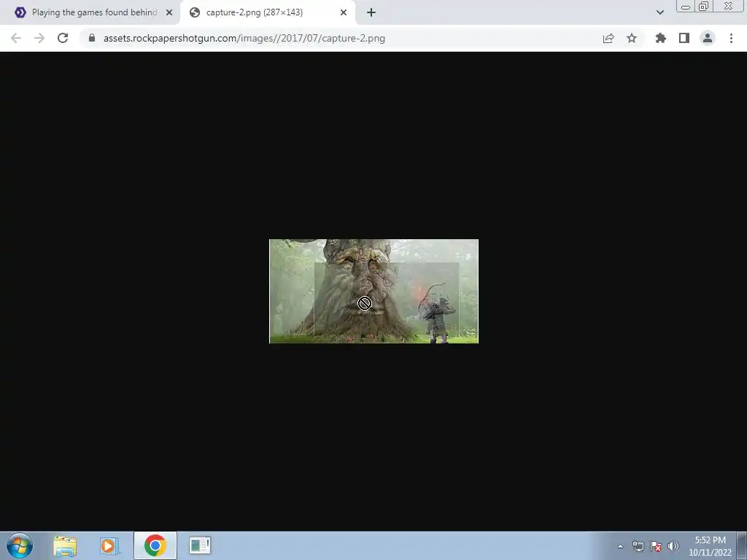Open a new tab with plus button

tap(371, 12)
